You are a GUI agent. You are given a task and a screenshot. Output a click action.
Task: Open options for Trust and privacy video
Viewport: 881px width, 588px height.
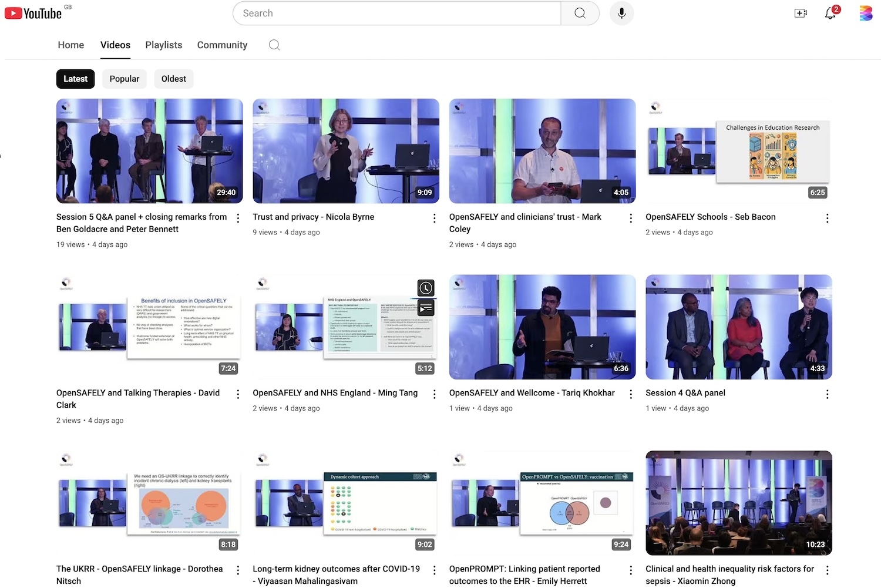434,218
